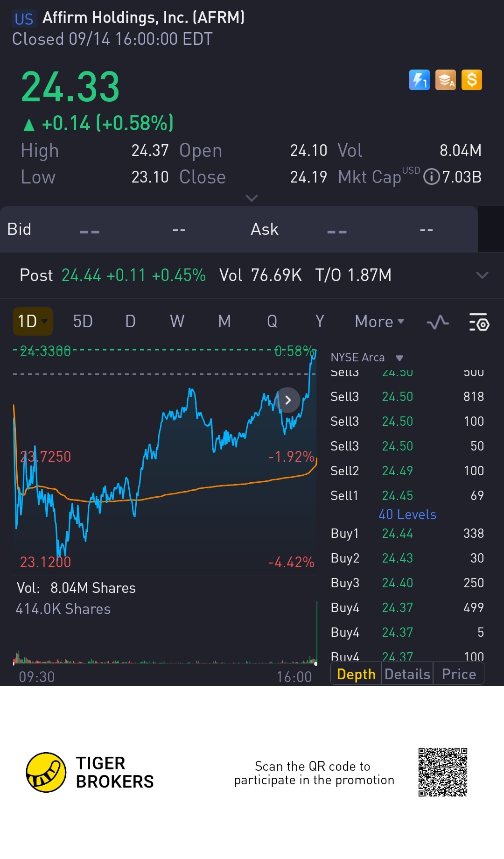Tap the Bid label

tap(19, 229)
